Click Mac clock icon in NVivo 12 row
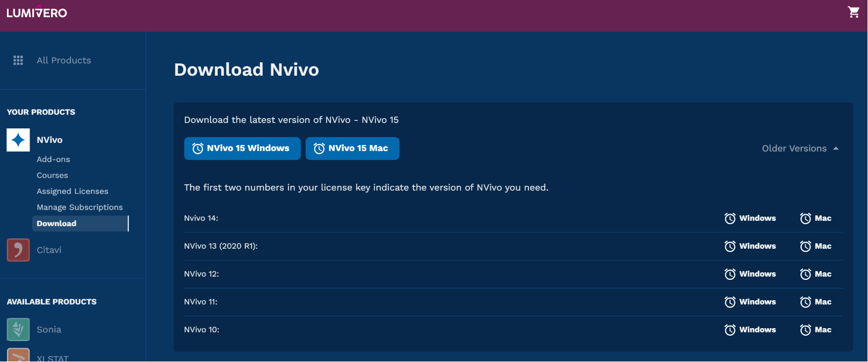Image resolution: width=868 pixels, height=362 pixels. (806, 274)
